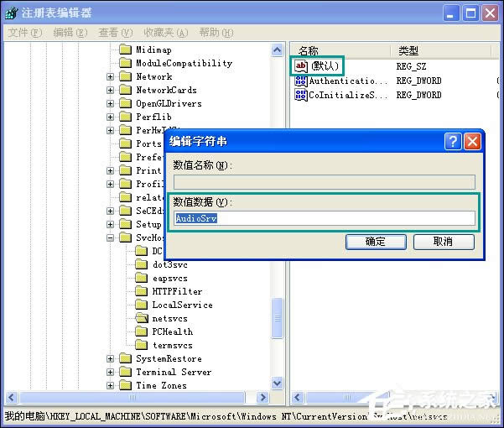Click the 确定 button
The image size is (504, 428).
(x=375, y=242)
